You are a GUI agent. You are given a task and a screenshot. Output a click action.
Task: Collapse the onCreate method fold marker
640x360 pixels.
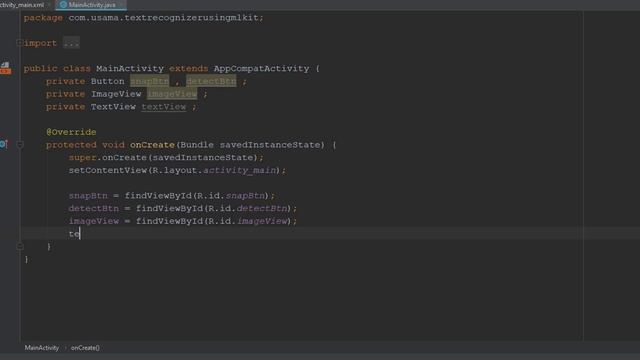point(20,144)
